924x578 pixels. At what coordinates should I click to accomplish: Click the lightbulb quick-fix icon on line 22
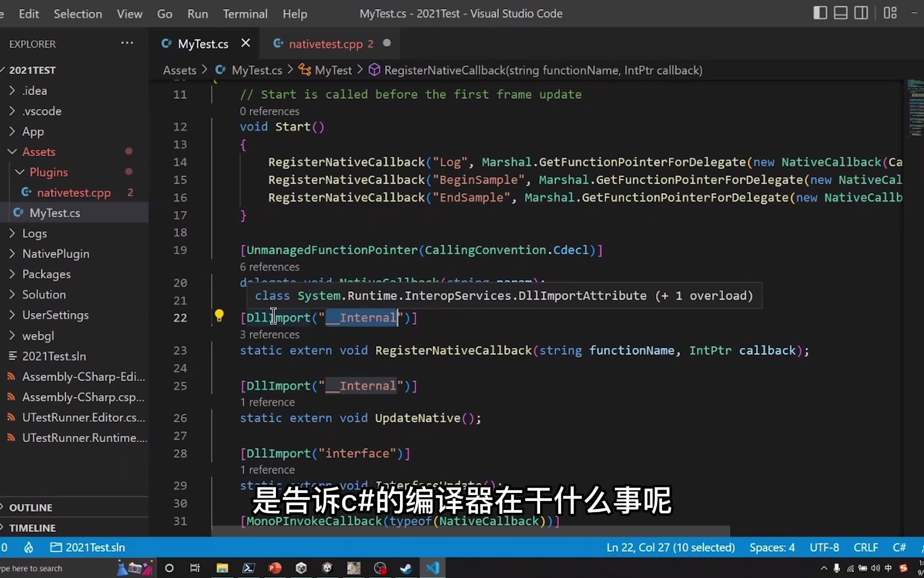click(x=219, y=316)
